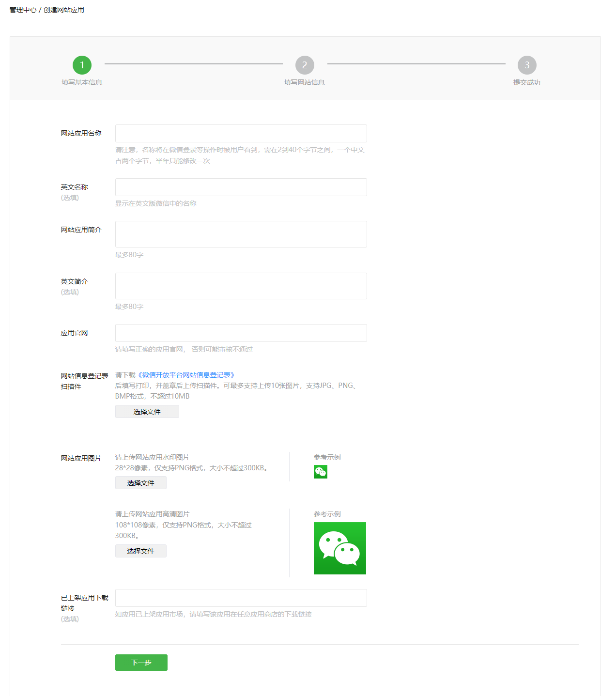616x696 pixels.
Task: Choose file for 网站信息登记表 scan upload
Action: click(x=147, y=412)
